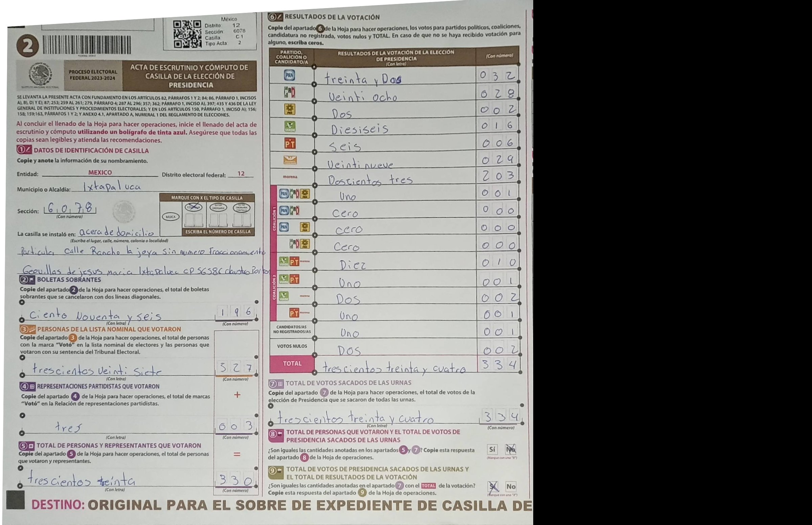This screenshot has height=525, width=812.
Task: Click the QR code beside Distrito 12
Action: [x=187, y=34]
